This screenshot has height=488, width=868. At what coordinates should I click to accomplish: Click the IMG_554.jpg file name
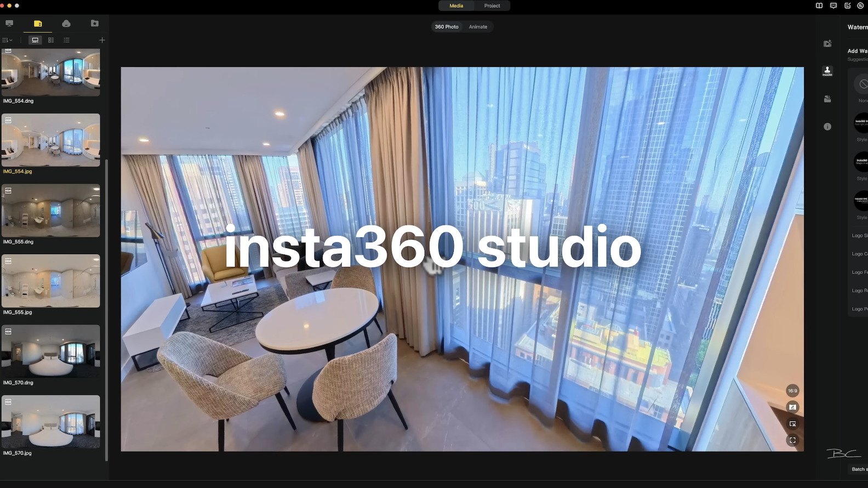click(18, 172)
